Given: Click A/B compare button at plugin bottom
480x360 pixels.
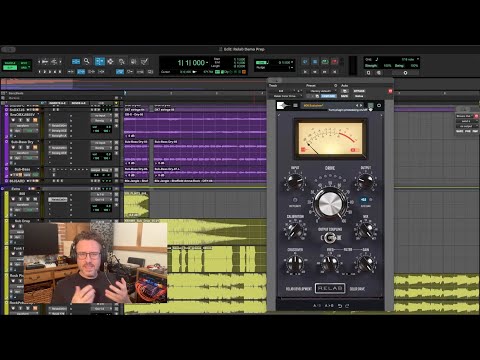Looking at the screenshot, I should [x=317, y=306].
